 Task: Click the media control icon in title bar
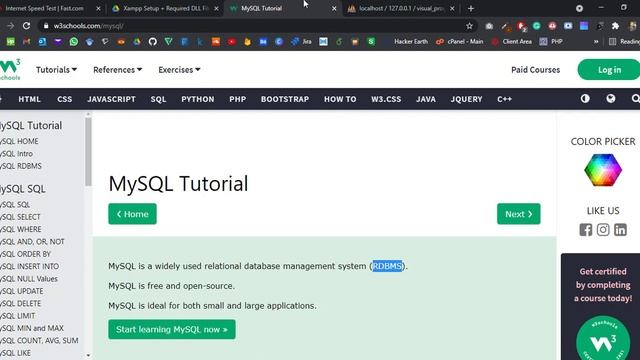[x=579, y=8]
